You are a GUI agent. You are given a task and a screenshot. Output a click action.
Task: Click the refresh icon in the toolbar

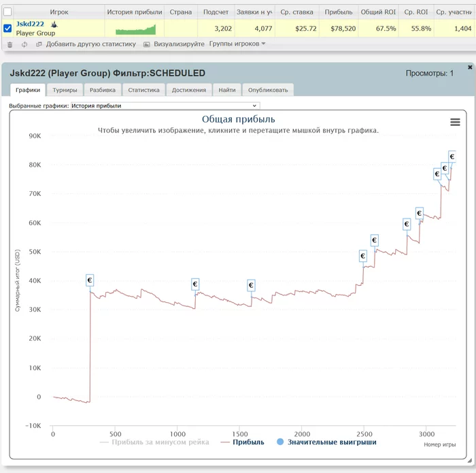click(x=24, y=44)
